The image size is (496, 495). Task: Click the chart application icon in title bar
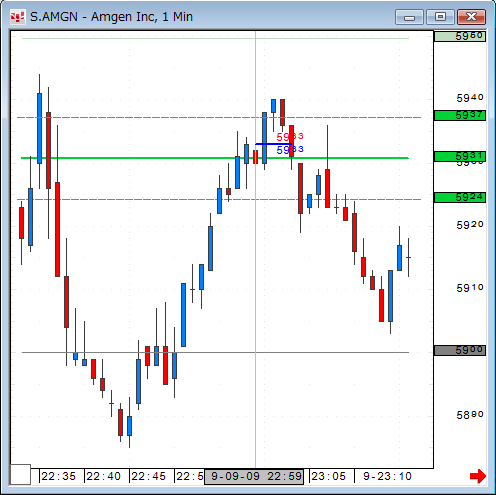17,17
